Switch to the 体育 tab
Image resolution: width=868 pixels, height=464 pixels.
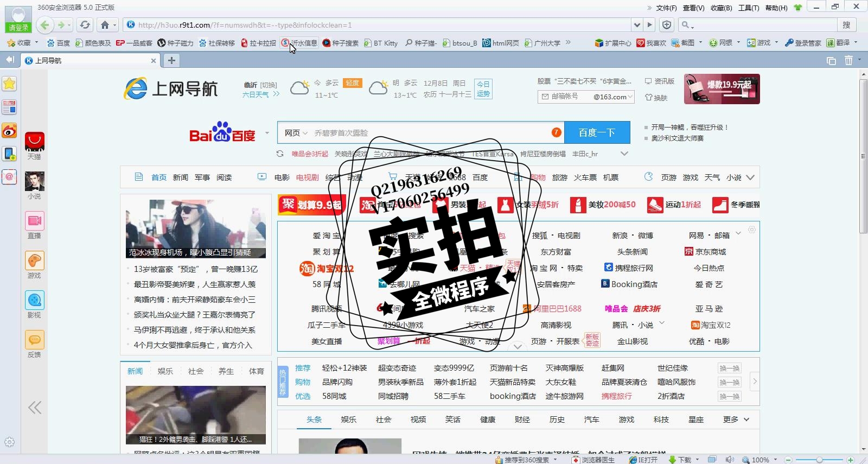click(x=257, y=371)
